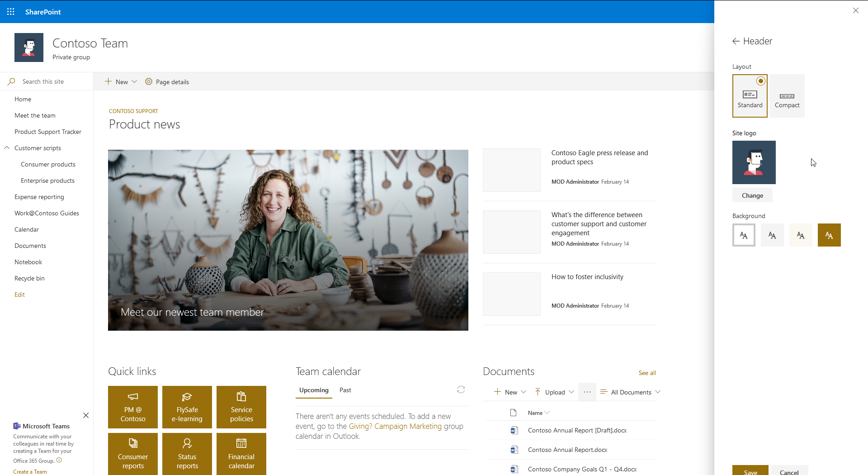Screen dimensions: 868x475
Task: Open Expense reporting navigation link
Action: click(39, 197)
